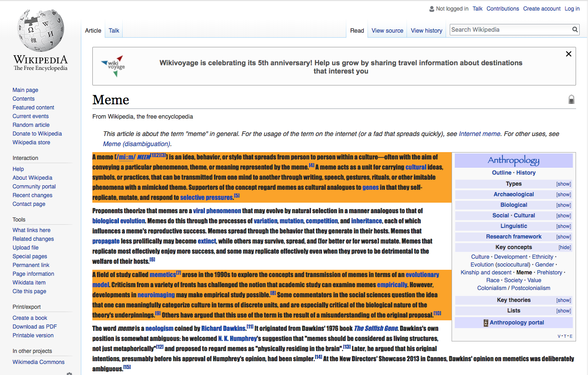Image resolution: width=588 pixels, height=375 pixels.
Task: Click the V link in navbox footer
Action: (559, 336)
